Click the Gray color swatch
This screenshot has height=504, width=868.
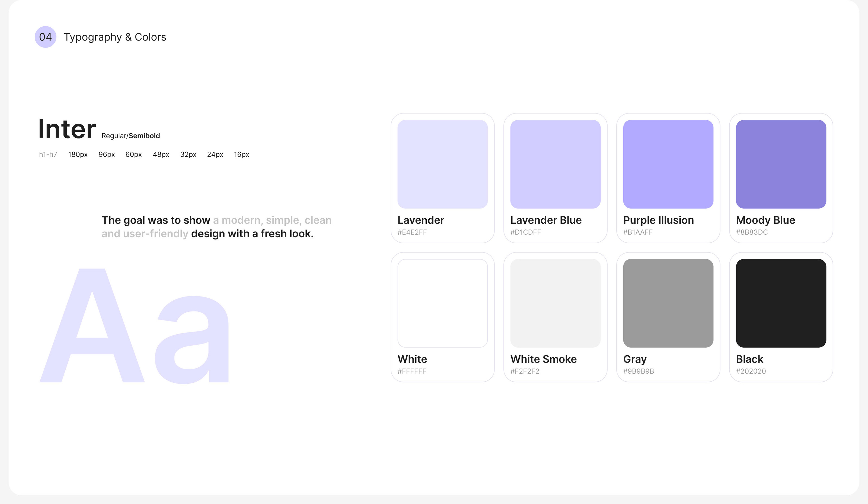[668, 303]
